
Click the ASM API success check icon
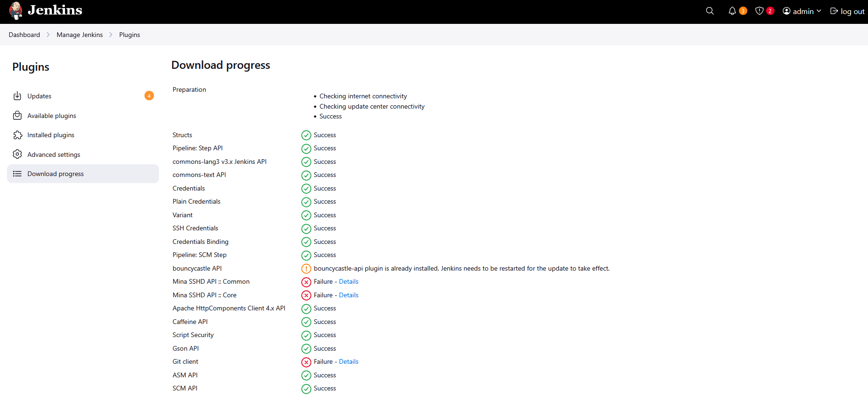[306, 375]
